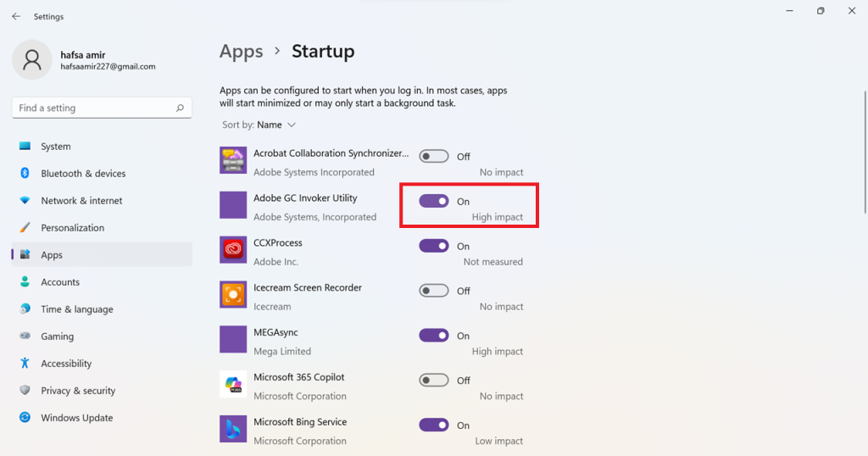Click the back arrow in Settings
868x456 pixels.
[x=16, y=17]
